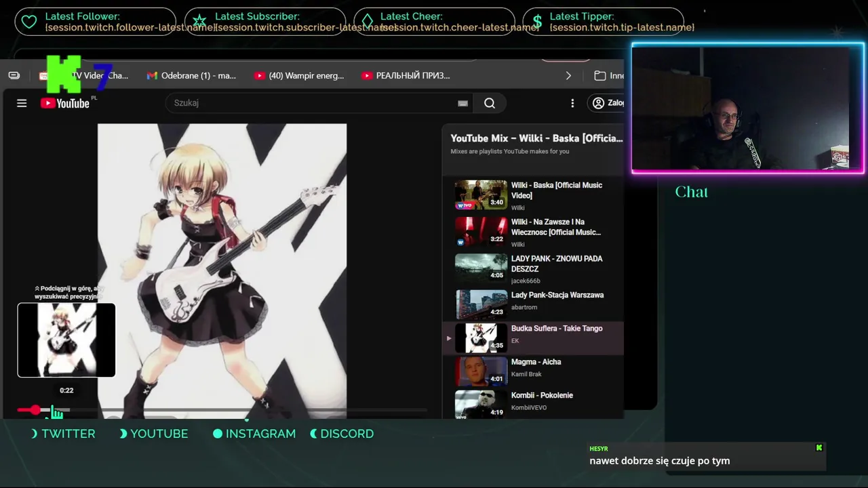This screenshot has height=488, width=868.
Task: Play LADY PANK - ZNOWU PADA DESZCZ thumbnail
Action: [x=481, y=268]
